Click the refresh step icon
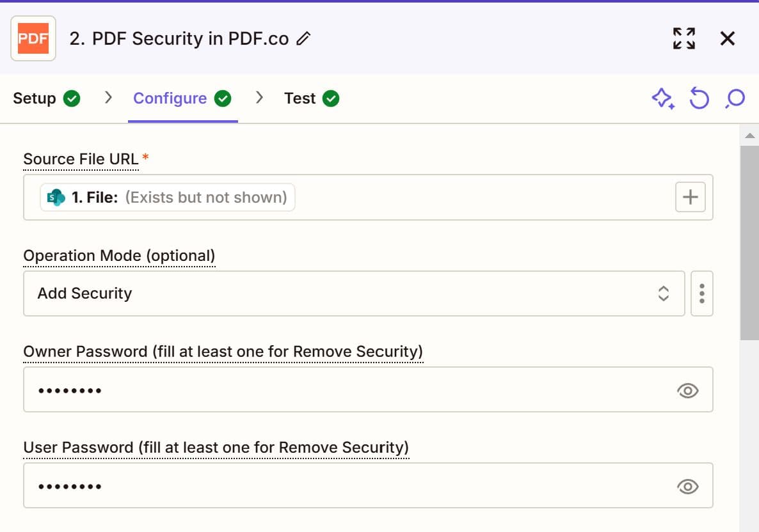The image size is (759, 532). pos(699,98)
